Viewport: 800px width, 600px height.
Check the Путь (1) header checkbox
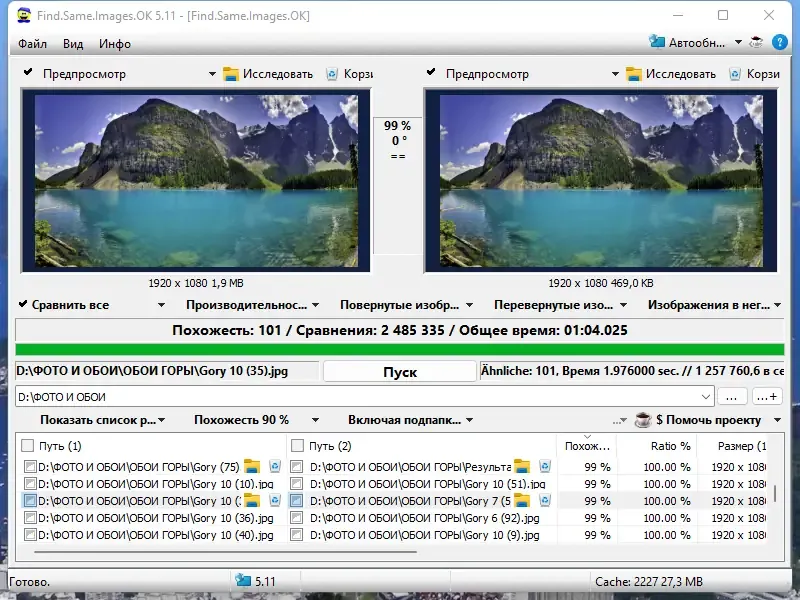[28, 446]
